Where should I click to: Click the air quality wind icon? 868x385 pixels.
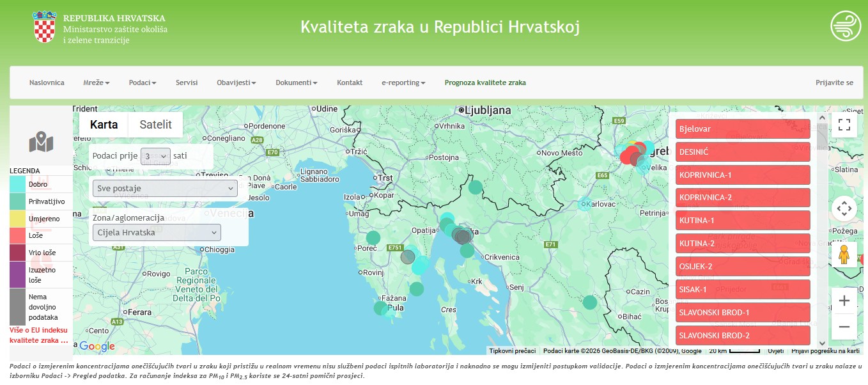tap(846, 26)
